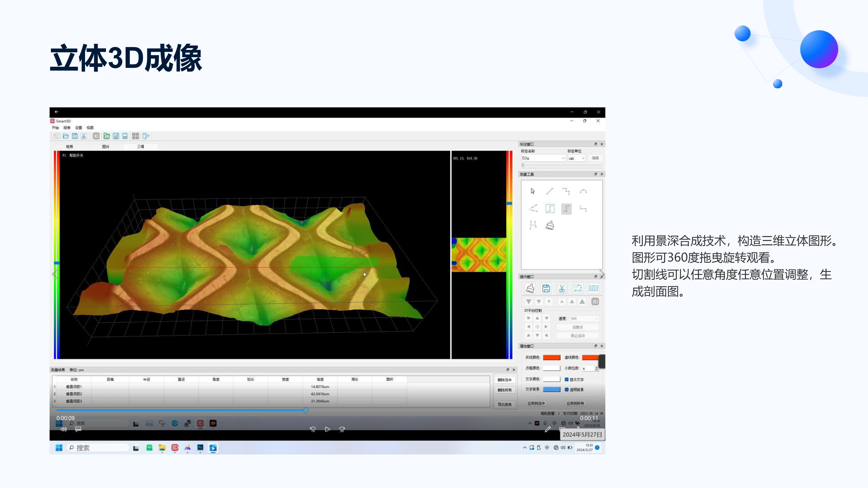Image resolution: width=868 pixels, height=488 pixels.
Task: Click the save disk icon in top toolbar
Action: (x=75, y=136)
